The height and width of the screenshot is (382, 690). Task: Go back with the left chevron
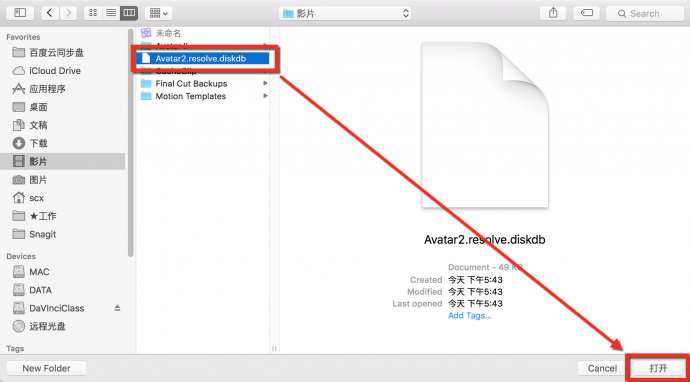click(50, 13)
